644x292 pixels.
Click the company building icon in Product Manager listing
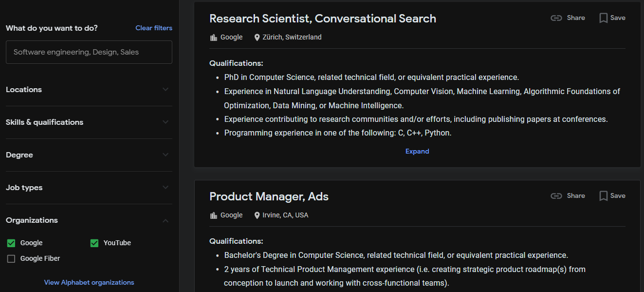tap(214, 215)
